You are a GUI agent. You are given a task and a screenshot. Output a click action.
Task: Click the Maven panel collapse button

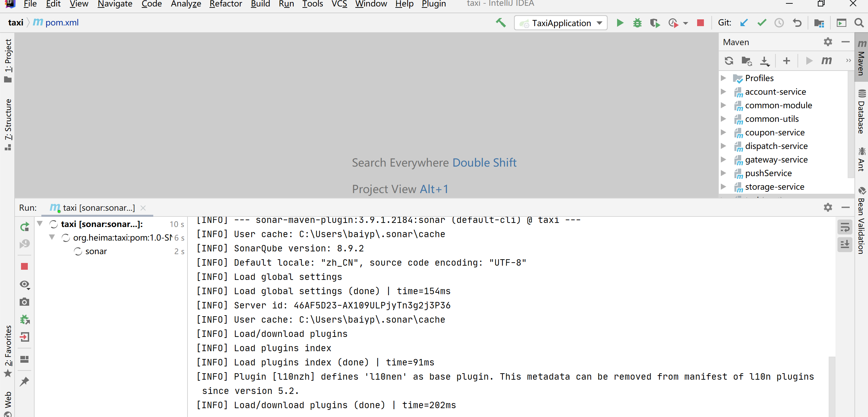846,41
